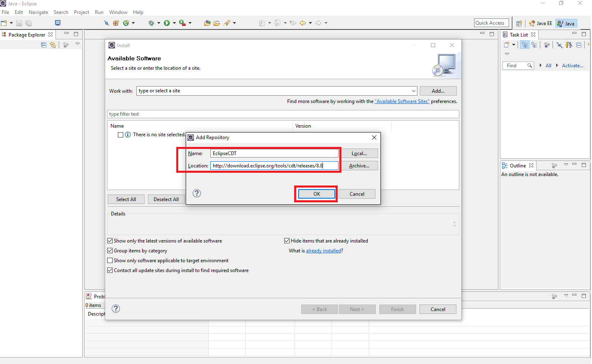Click New Task icon in Task List
Viewport: 592px width, 364px height.
point(507,45)
